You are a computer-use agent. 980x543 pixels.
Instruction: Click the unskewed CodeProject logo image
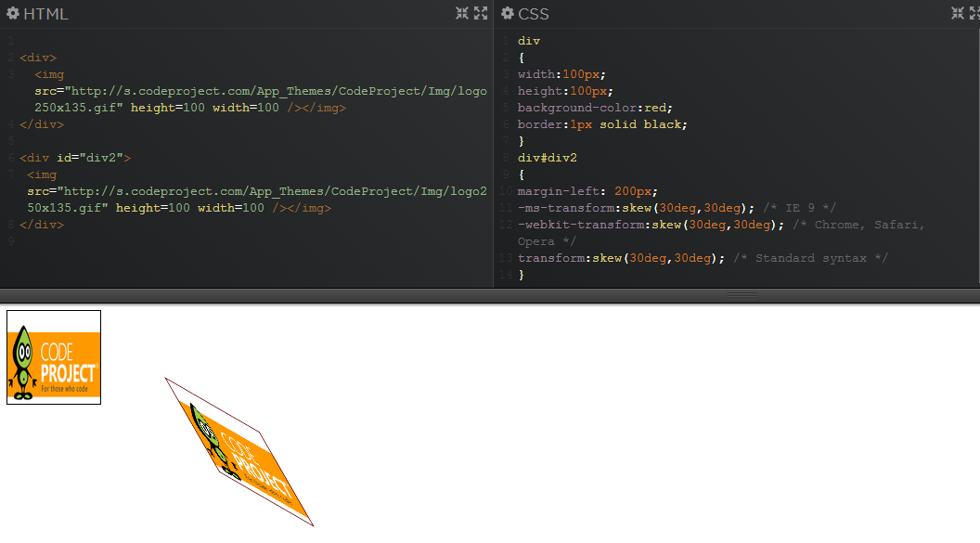[54, 357]
